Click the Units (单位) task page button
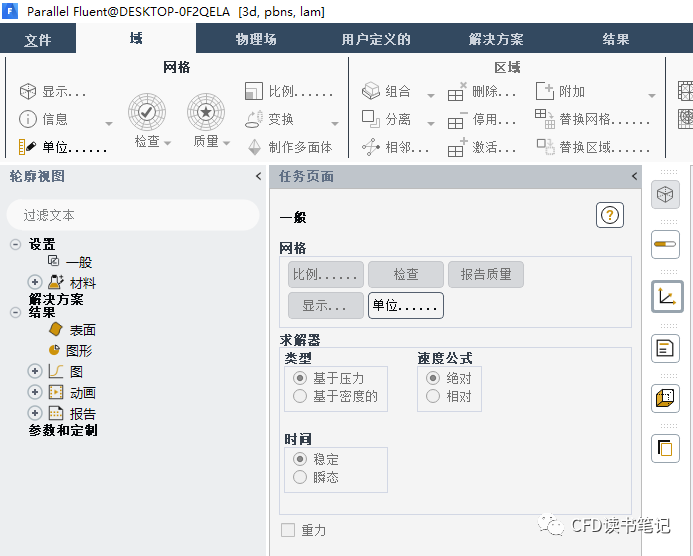 tap(406, 305)
